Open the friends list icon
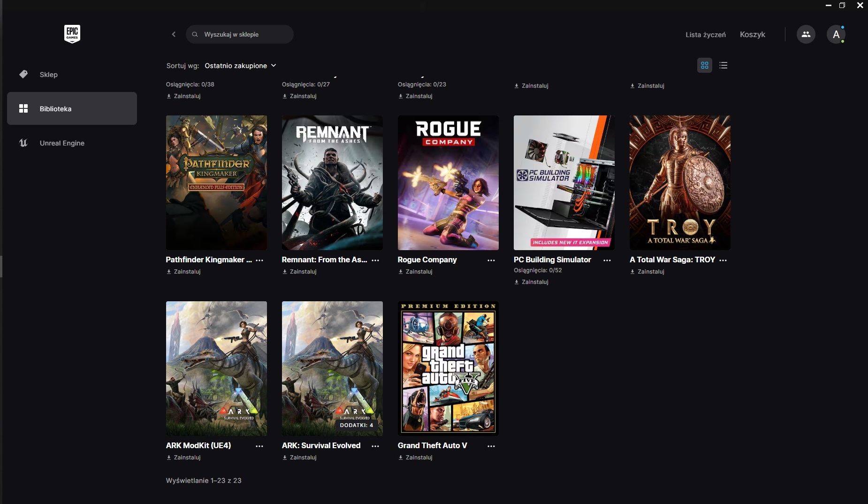This screenshot has width=868, height=504. click(806, 34)
